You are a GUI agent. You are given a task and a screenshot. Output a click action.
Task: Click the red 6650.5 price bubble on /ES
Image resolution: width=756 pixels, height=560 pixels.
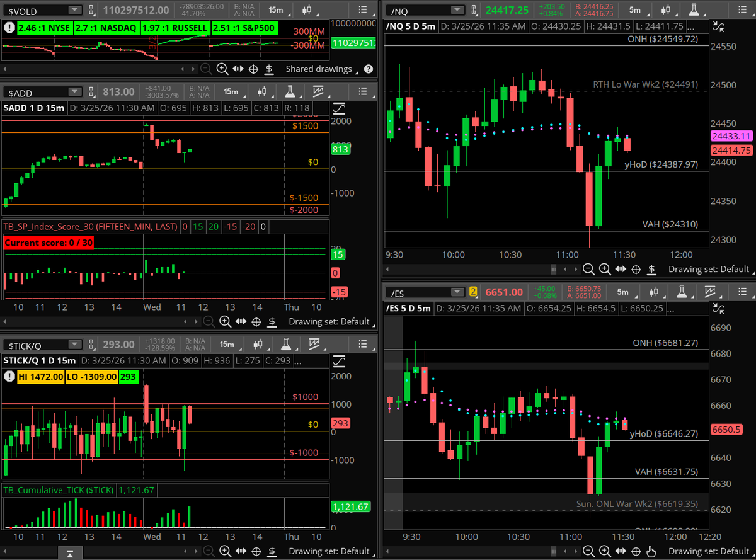[726, 430]
